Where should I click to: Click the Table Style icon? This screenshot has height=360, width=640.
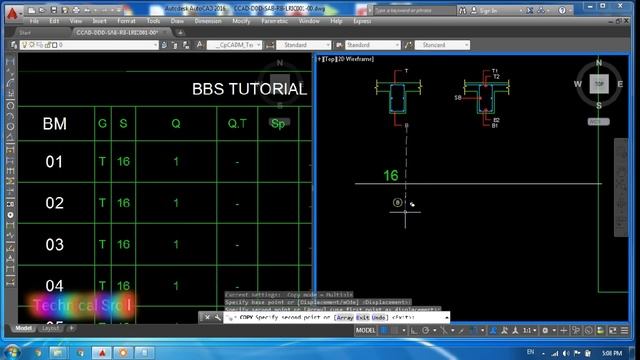[x=339, y=45]
